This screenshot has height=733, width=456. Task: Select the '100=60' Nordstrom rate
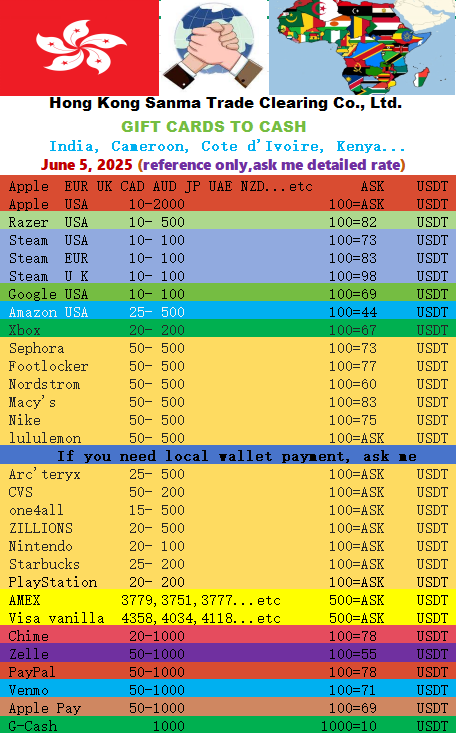[353, 384]
